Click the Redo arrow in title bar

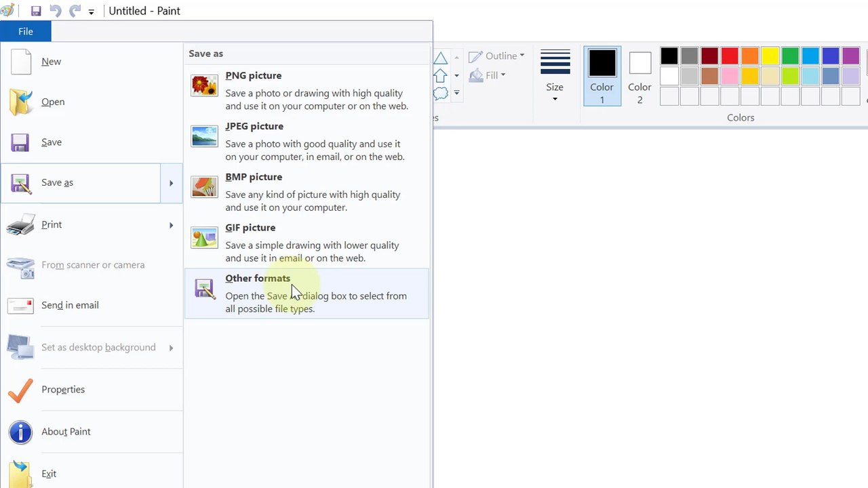(x=75, y=11)
